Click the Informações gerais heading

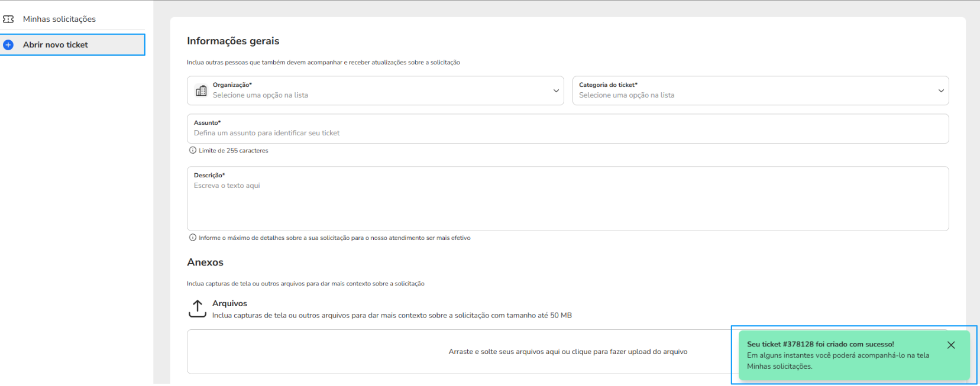tap(233, 41)
